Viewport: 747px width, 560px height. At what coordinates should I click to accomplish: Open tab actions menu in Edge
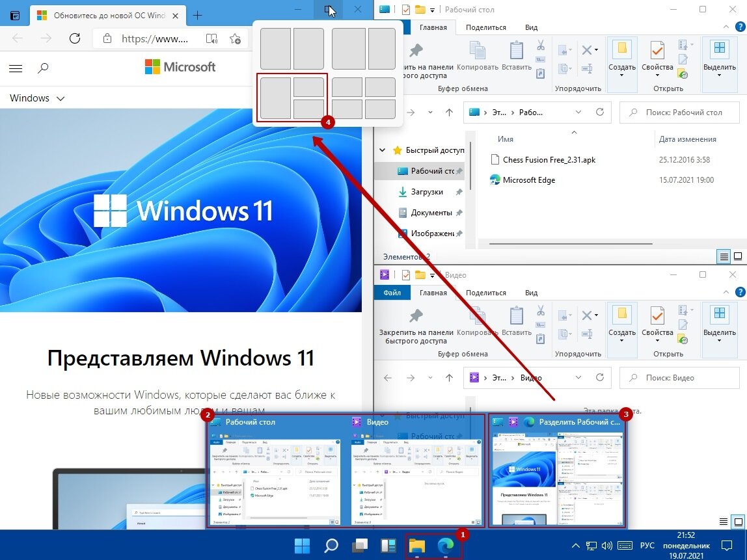(15, 15)
